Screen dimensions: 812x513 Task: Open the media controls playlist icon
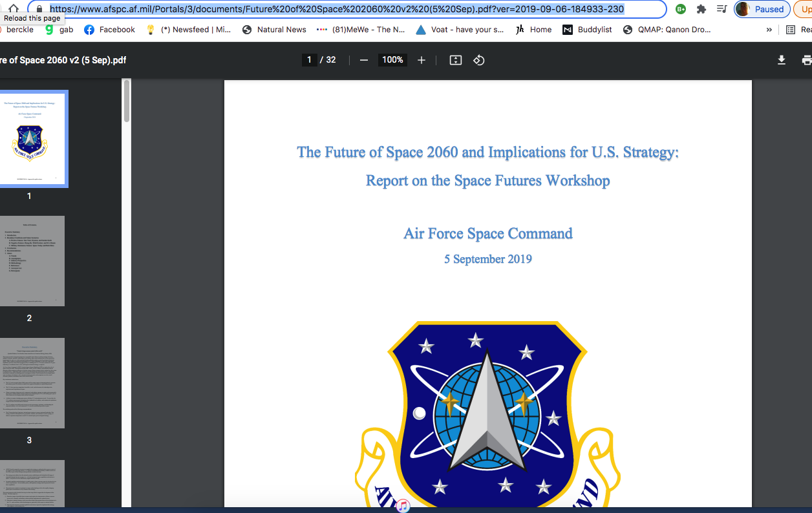click(x=722, y=9)
